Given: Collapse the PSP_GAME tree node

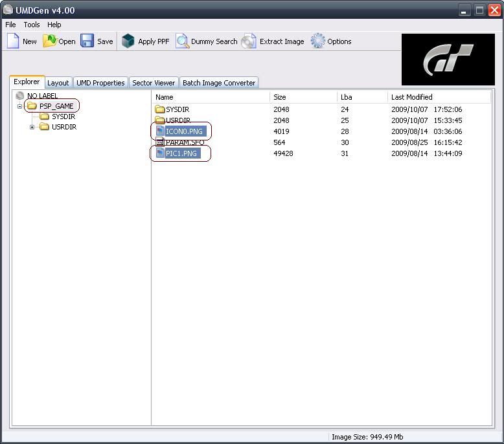Looking at the screenshot, I should [19, 106].
